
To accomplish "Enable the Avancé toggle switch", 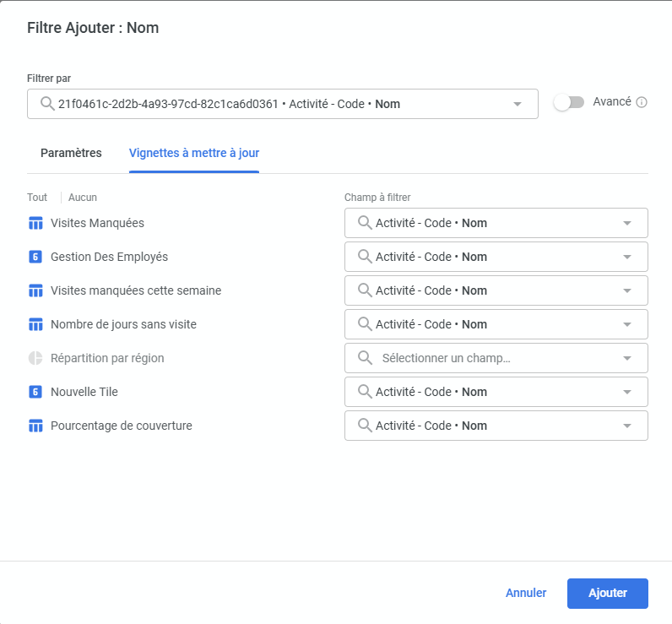I will coord(568,102).
